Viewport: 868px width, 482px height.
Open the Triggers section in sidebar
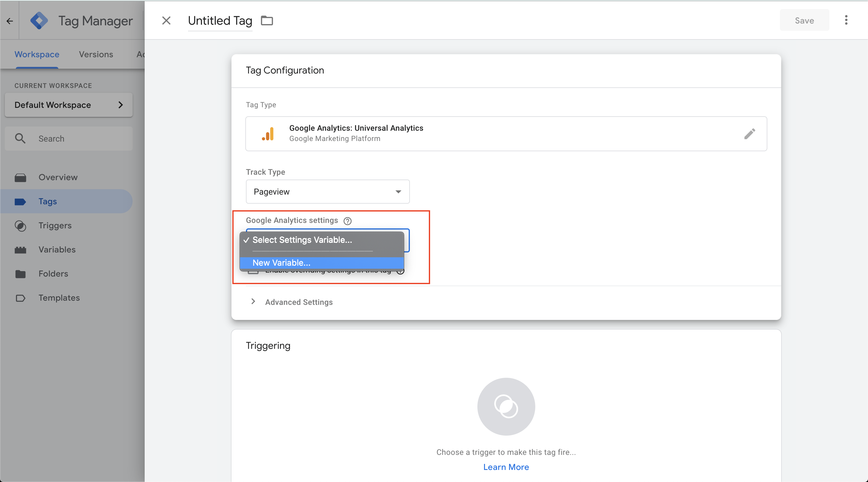pos(55,225)
